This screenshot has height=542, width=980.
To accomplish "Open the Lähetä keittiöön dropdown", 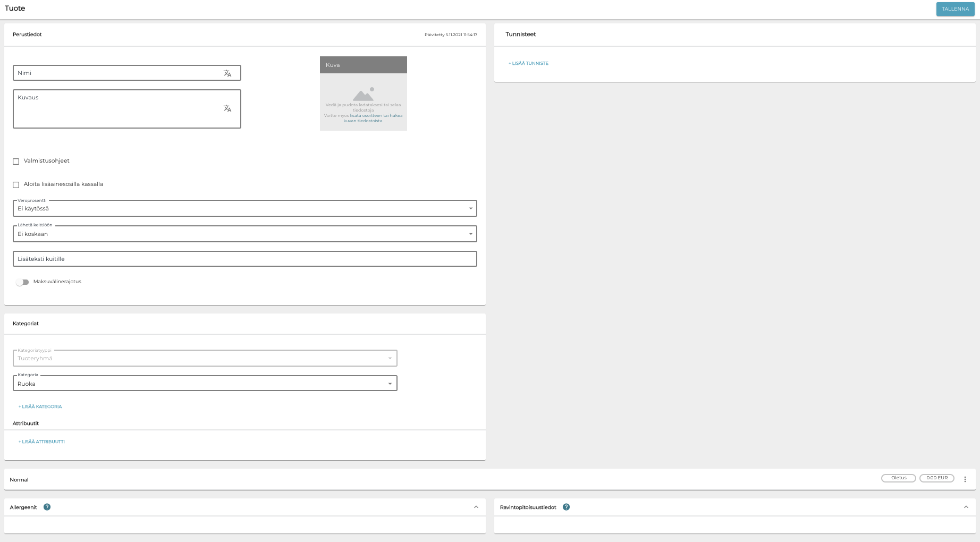I will [x=244, y=234].
